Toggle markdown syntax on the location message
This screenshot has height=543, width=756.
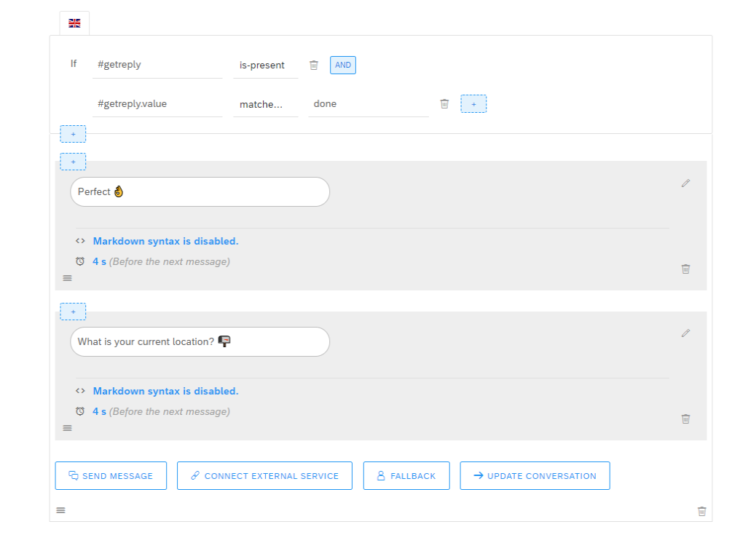point(165,391)
